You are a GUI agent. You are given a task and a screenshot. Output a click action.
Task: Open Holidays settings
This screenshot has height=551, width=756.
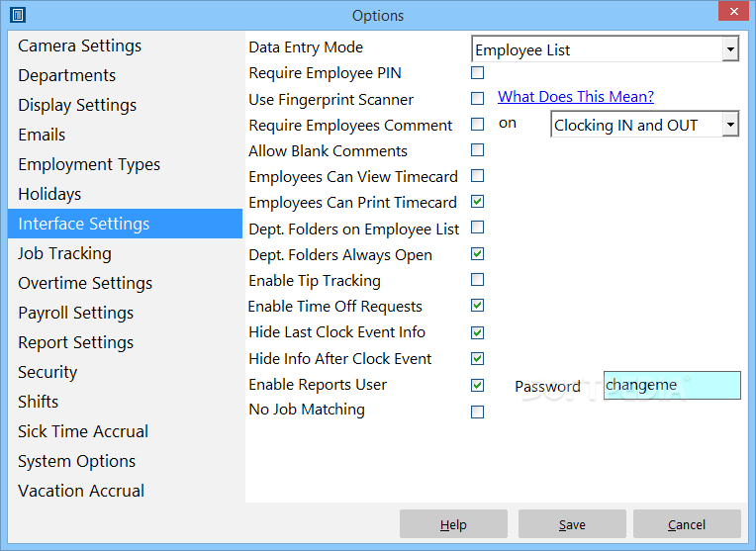(125, 194)
